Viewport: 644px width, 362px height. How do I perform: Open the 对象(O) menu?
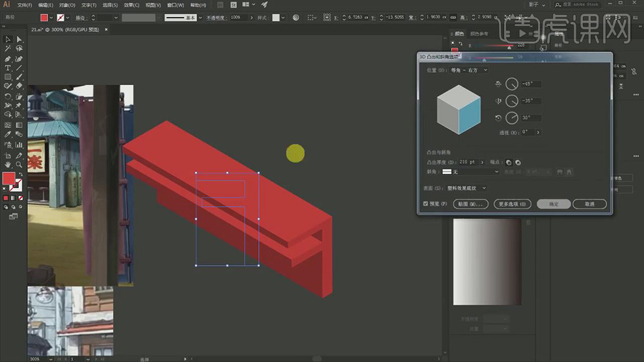click(x=66, y=5)
